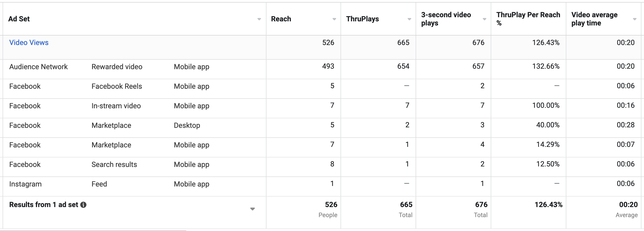Open the 3-second video plays column arrow
The width and height of the screenshot is (644, 231).
click(484, 19)
